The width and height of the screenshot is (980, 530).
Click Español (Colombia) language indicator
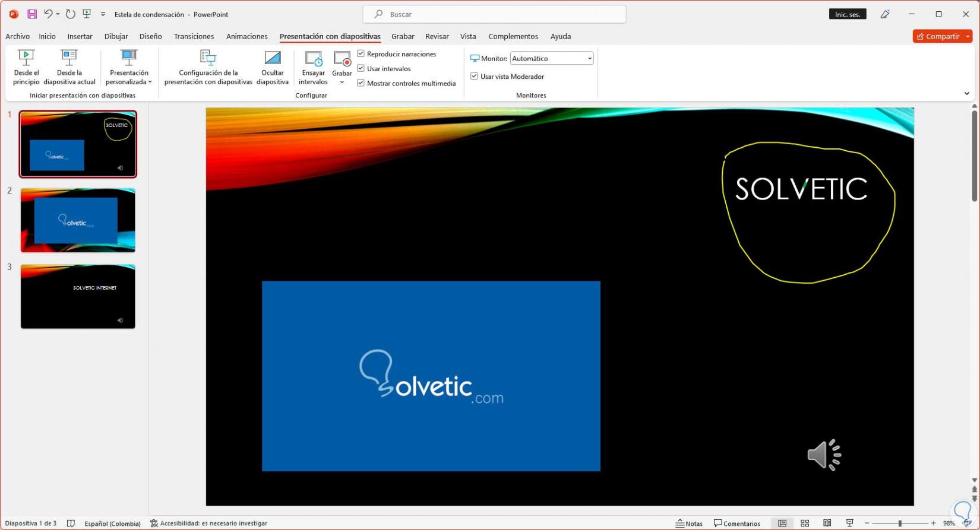(x=113, y=523)
